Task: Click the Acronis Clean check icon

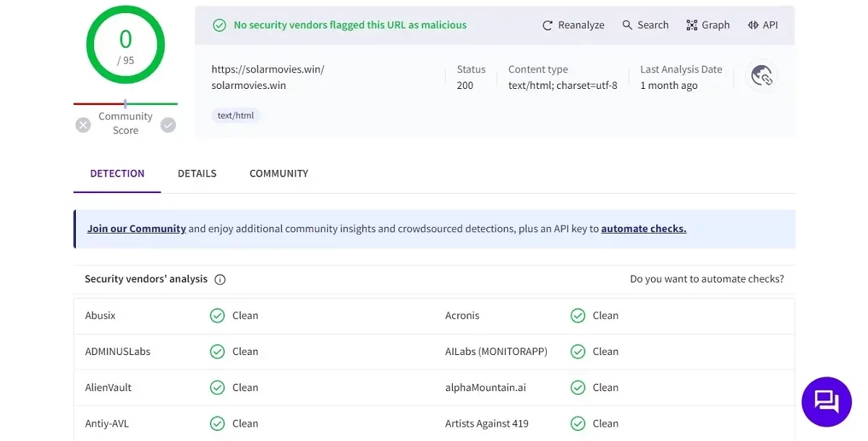Action: (577, 315)
